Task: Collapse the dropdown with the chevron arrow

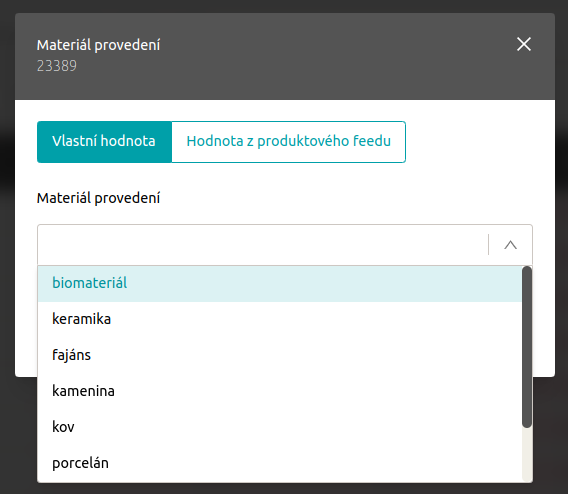Action: (510, 245)
